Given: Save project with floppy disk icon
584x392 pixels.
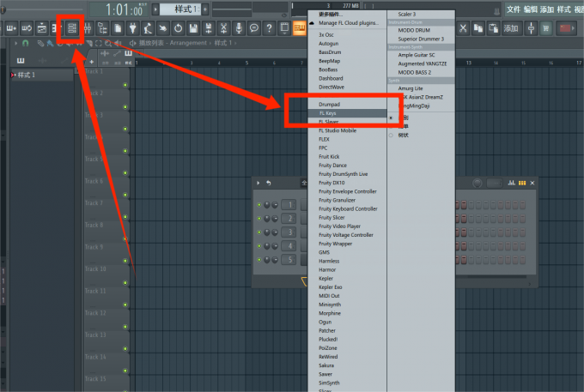Looking at the screenshot, I should click(x=193, y=28).
